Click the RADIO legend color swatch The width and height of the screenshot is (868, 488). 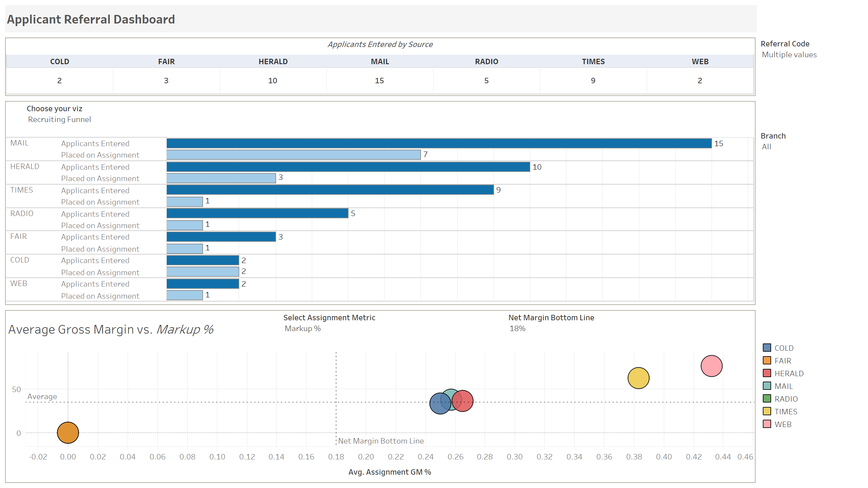coord(767,398)
